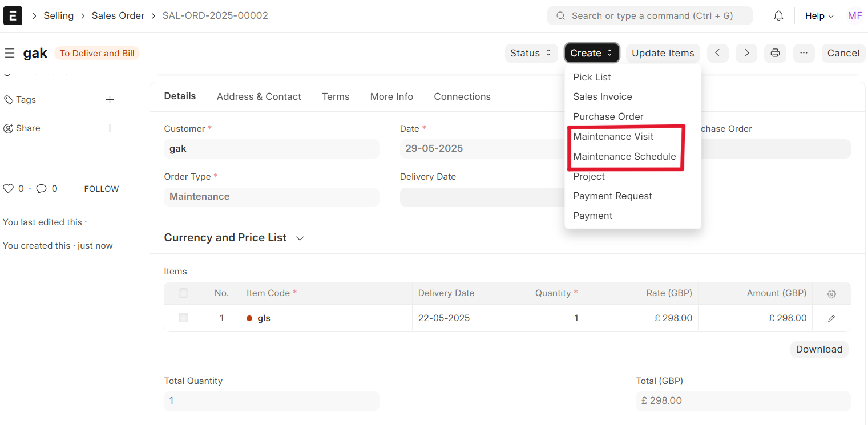Select Maintenance Visit from Create menu

coord(613,136)
